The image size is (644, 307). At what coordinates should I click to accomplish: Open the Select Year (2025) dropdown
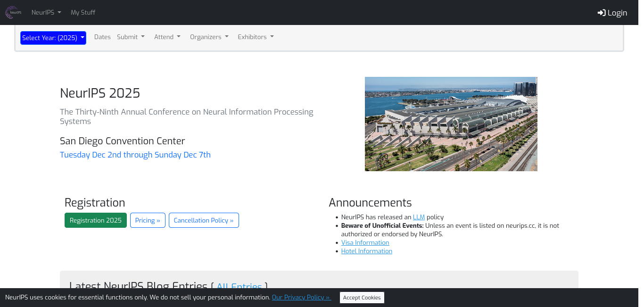[x=53, y=38]
